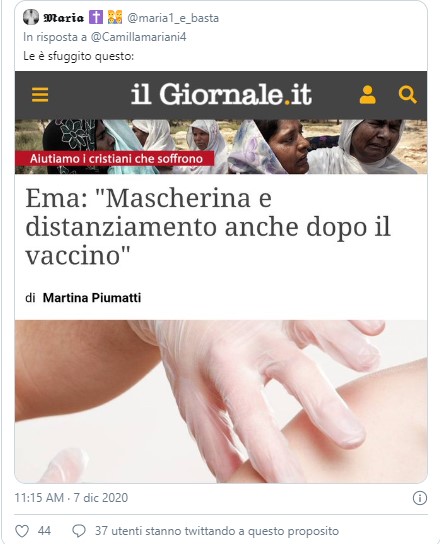Open the @maria1_e_basta handle
The height and width of the screenshot is (544, 440).
(173, 18)
